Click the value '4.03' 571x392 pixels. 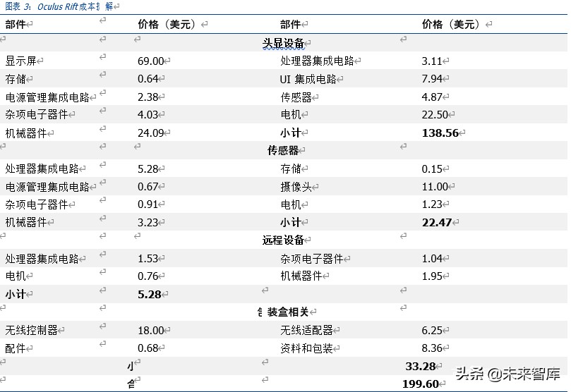(x=148, y=114)
